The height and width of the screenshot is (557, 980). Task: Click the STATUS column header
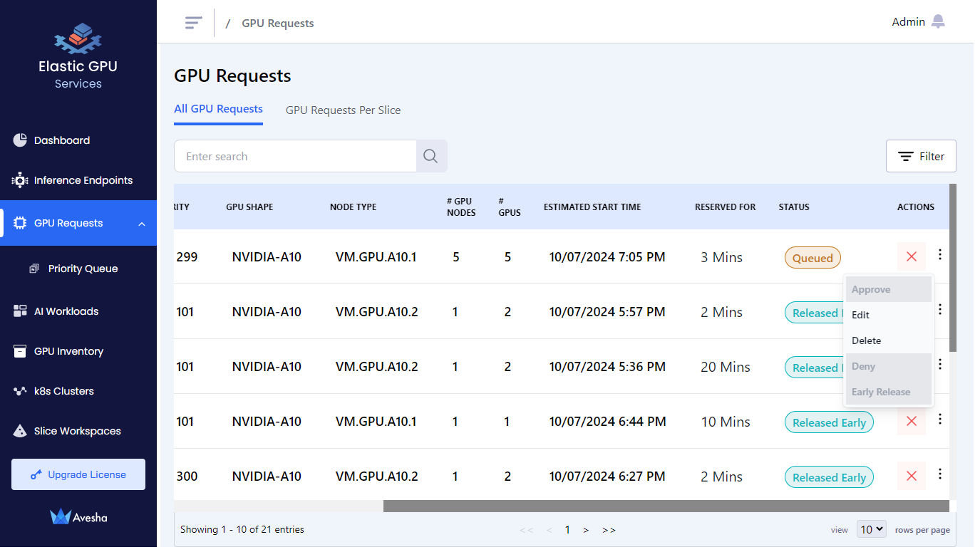click(794, 207)
